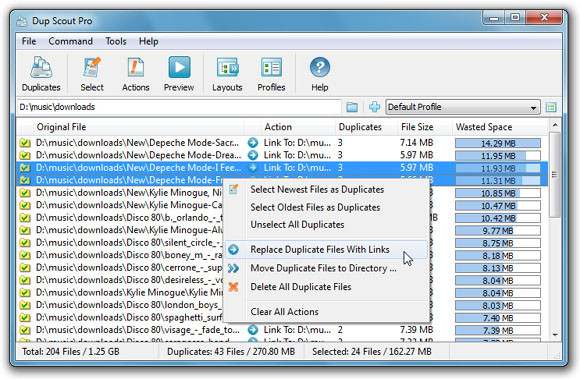Click the double-arrow icon beside Move Duplicate Files
The height and width of the screenshot is (379, 580).
233,268
